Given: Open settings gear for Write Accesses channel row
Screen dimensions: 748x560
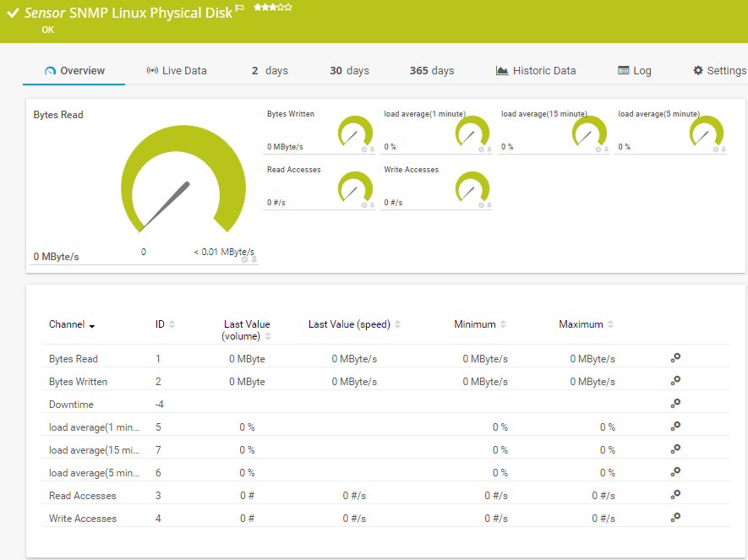Looking at the screenshot, I should (x=675, y=517).
